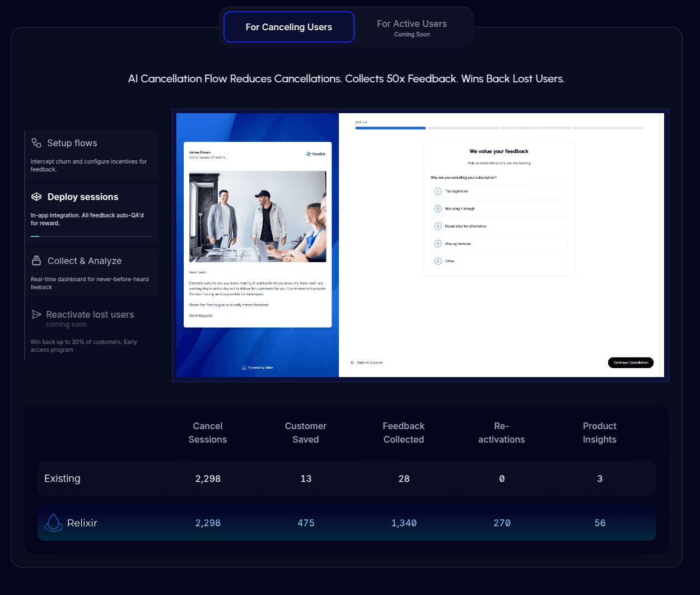Select the Too expensive option

[x=499, y=191]
